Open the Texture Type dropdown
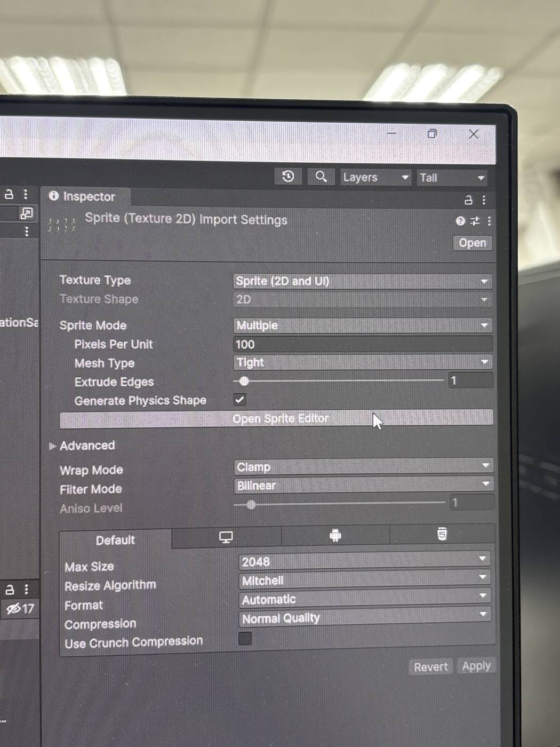The height and width of the screenshot is (747, 560). coord(362,281)
